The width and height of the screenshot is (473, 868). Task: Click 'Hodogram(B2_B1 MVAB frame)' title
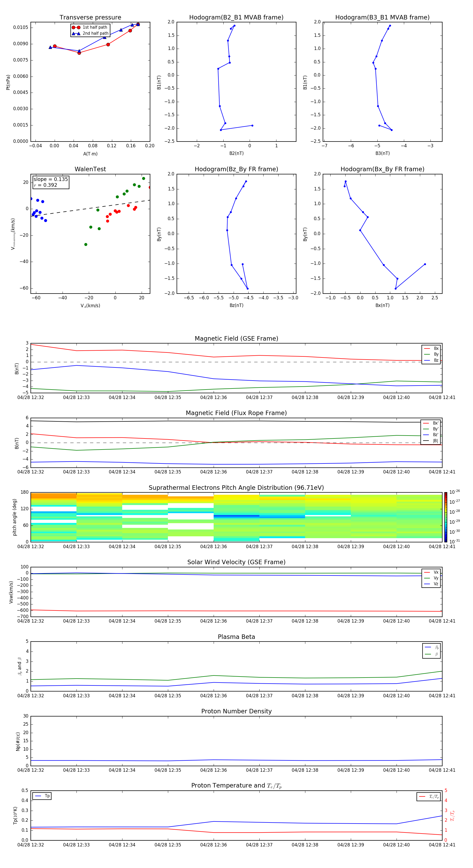(236, 17)
